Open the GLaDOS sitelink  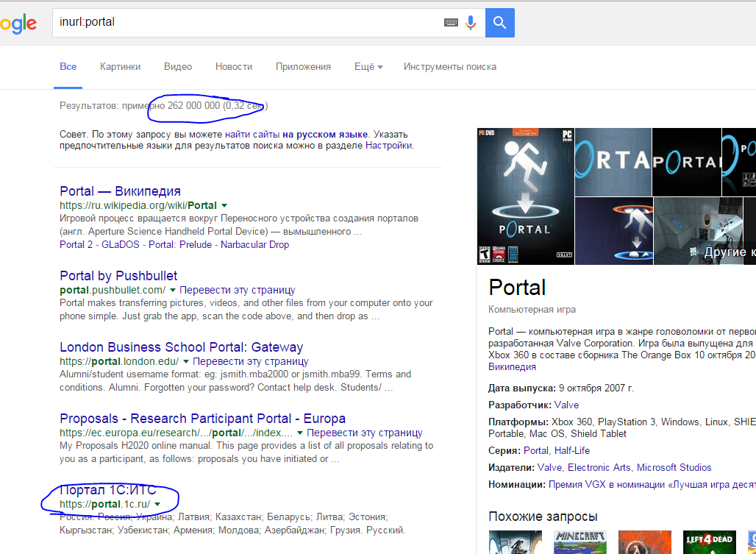(121, 244)
